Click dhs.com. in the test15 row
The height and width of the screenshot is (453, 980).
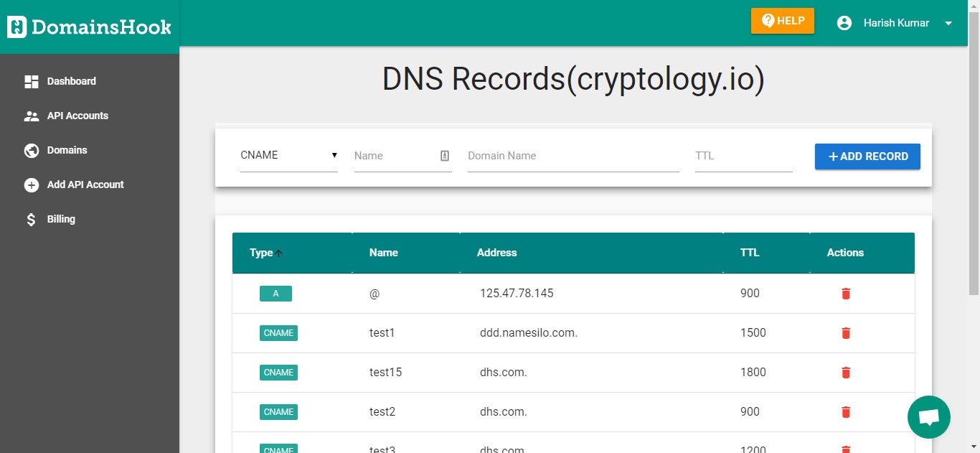(x=504, y=373)
